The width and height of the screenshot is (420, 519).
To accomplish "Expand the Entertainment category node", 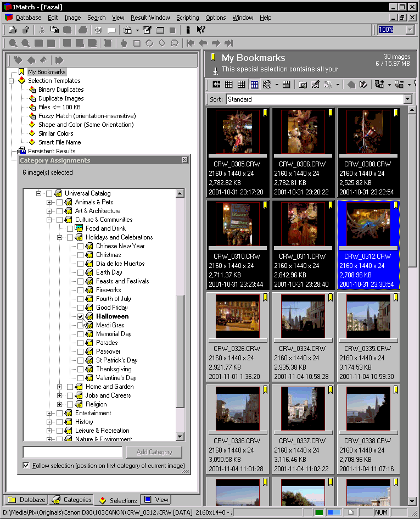I will pyautogui.click(x=49, y=413).
